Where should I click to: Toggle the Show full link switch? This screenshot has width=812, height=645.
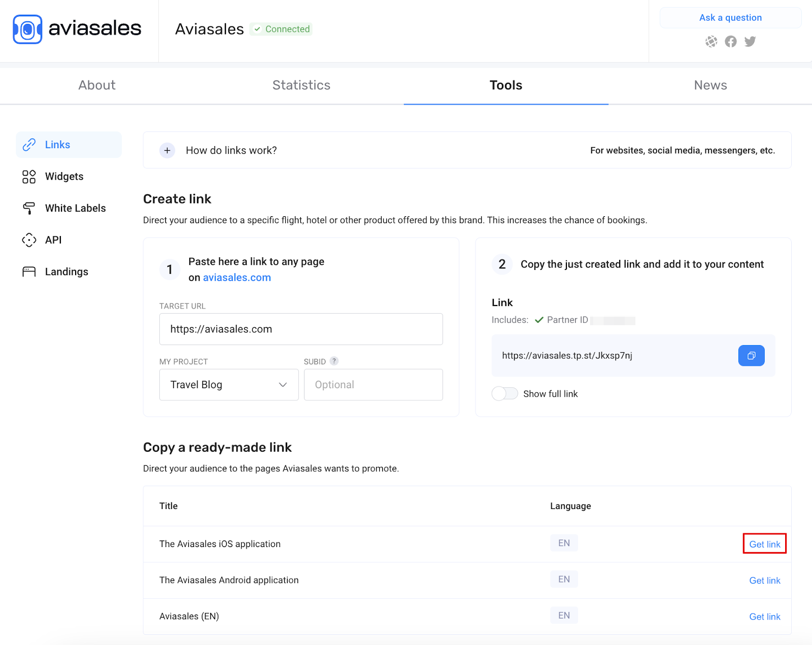(x=505, y=394)
